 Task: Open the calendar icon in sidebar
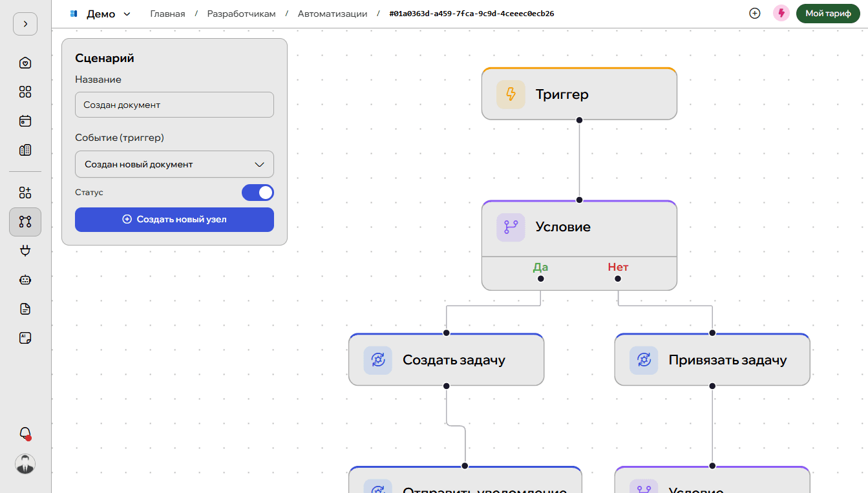(25, 121)
